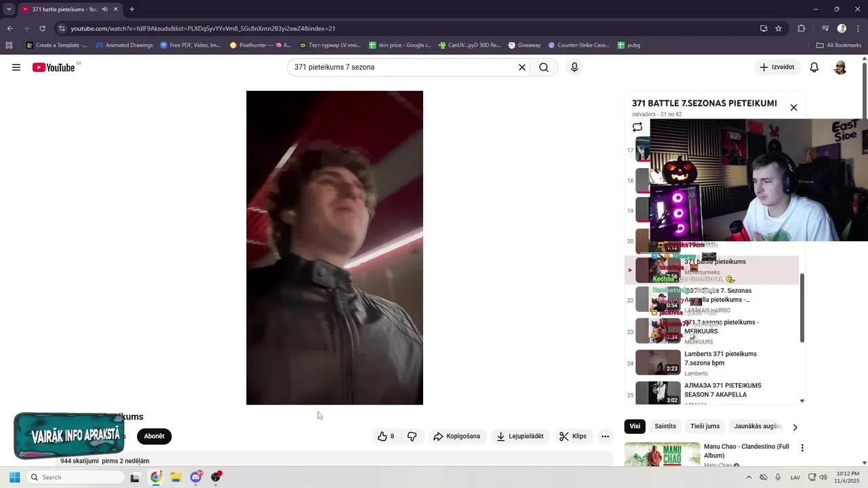This screenshot has width=868, height=488.
Task: Open a new browser tab
Action: click(132, 9)
